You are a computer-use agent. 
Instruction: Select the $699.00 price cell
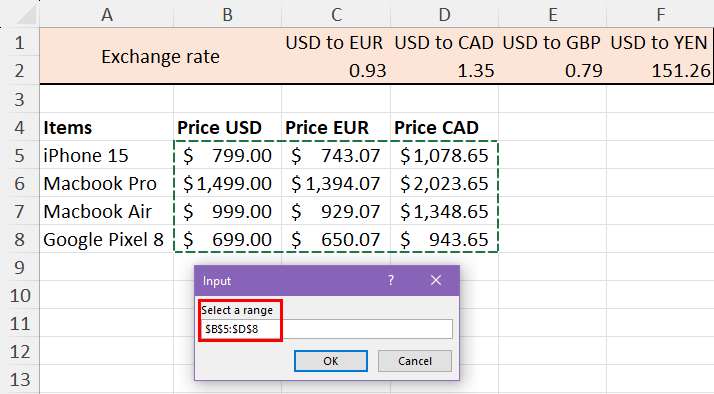pyautogui.click(x=227, y=239)
